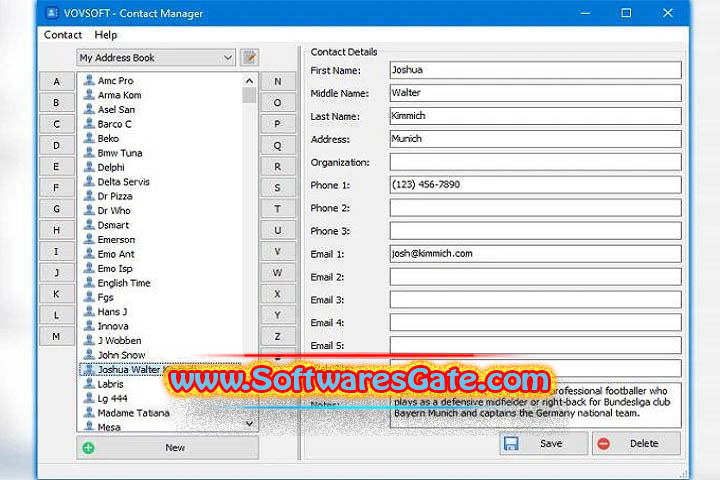Filter contacts by letter B
This screenshot has height=480, width=720.
click(x=56, y=103)
